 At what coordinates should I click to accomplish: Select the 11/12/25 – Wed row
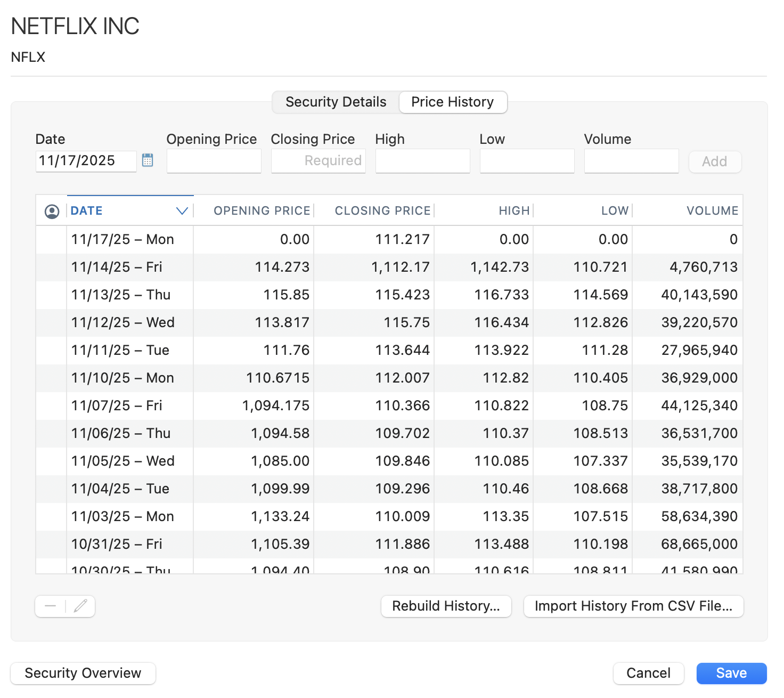click(x=389, y=323)
